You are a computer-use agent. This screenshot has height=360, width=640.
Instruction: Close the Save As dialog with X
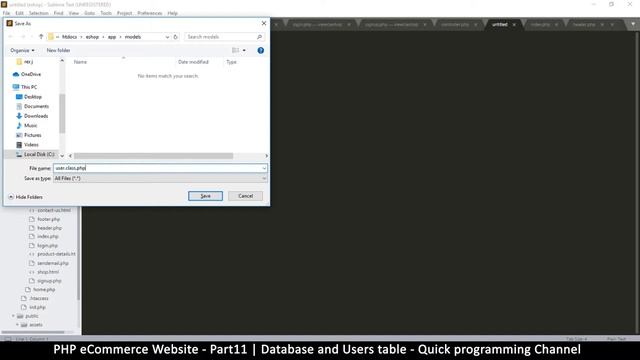pyautogui.click(x=264, y=23)
